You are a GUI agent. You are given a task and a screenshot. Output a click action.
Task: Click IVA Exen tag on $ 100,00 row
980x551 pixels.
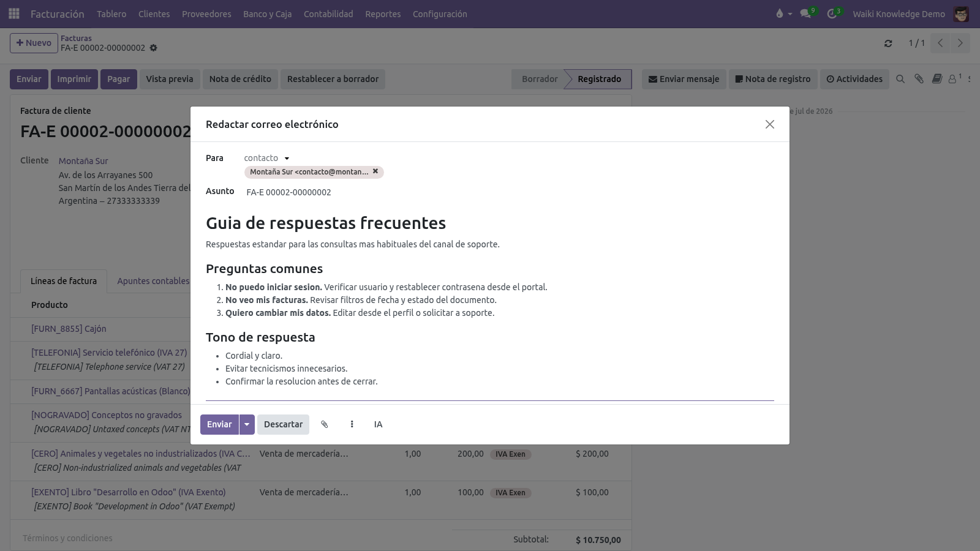[510, 493]
